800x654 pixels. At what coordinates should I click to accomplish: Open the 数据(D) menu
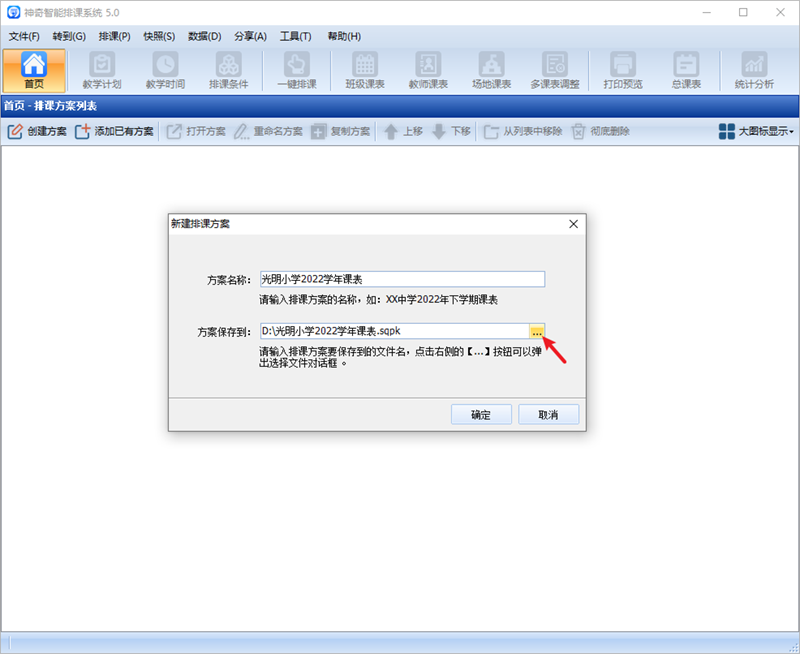(205, 36)
